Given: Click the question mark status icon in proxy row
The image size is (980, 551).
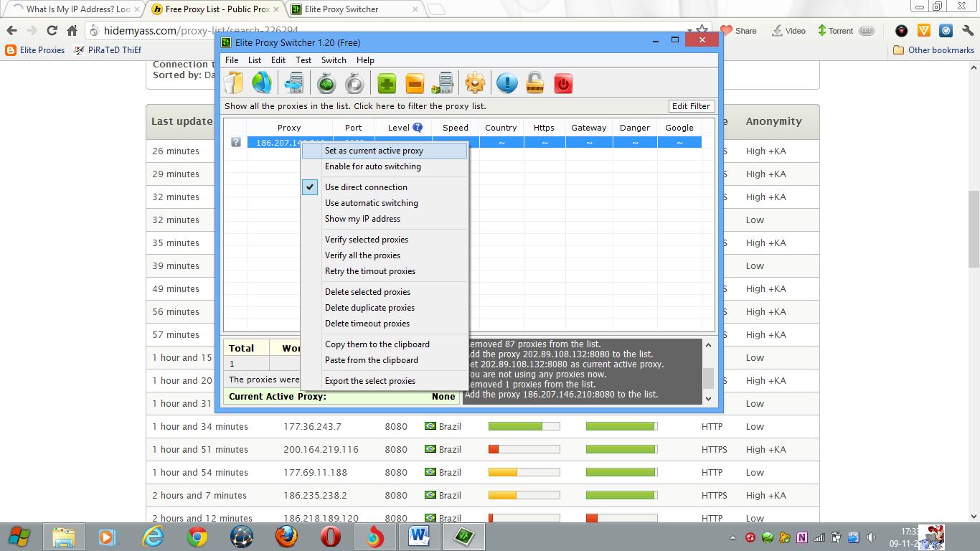Looking at the screenshot, I should coord(235,143).
